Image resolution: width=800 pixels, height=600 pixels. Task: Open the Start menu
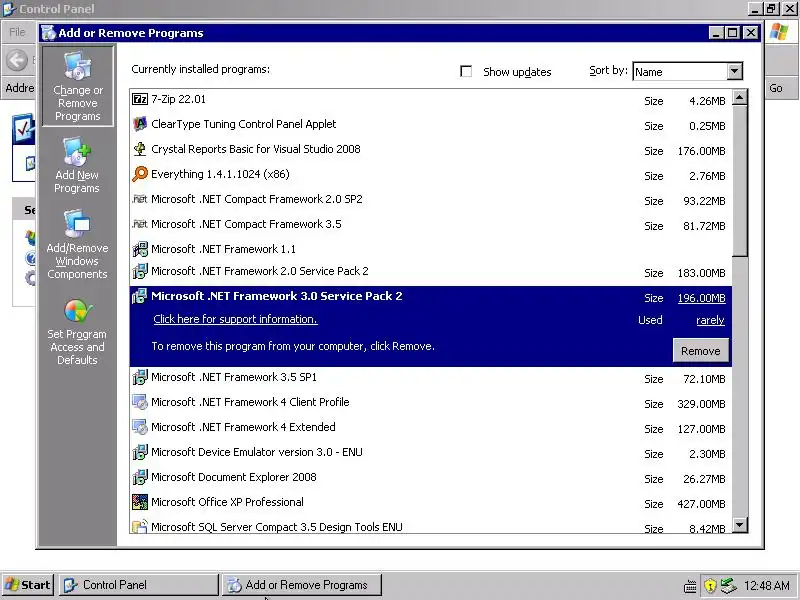tap(28, 585)
